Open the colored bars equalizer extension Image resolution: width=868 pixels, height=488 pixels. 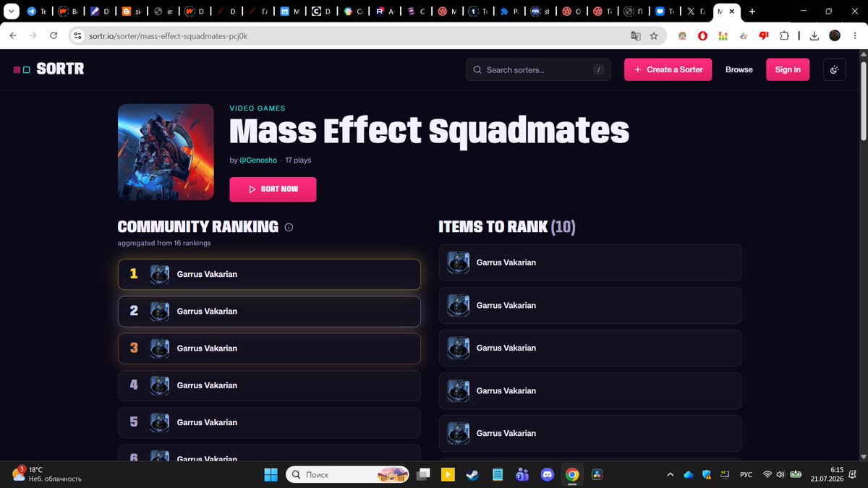coord(723,35)
